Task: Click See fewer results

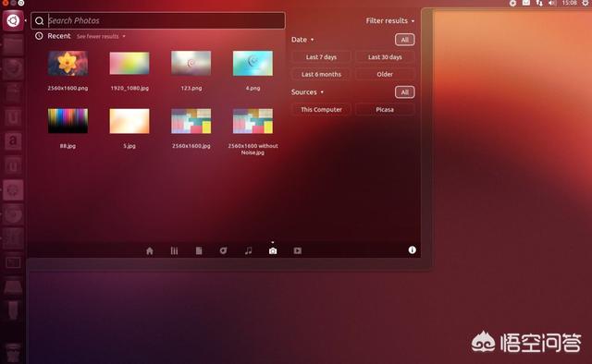Action: point(101,37)
